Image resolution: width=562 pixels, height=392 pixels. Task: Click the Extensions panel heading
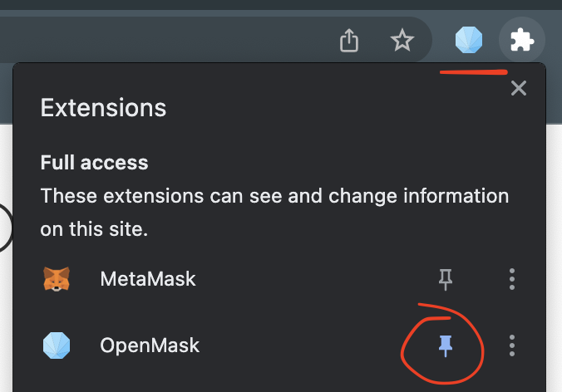[103, 108]
